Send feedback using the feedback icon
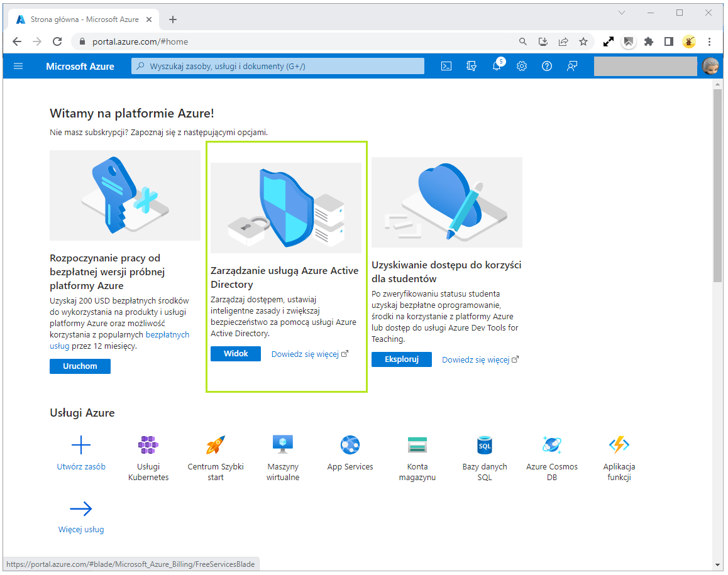The width and height of the screenshot is (728, 575). click(571, 65)
